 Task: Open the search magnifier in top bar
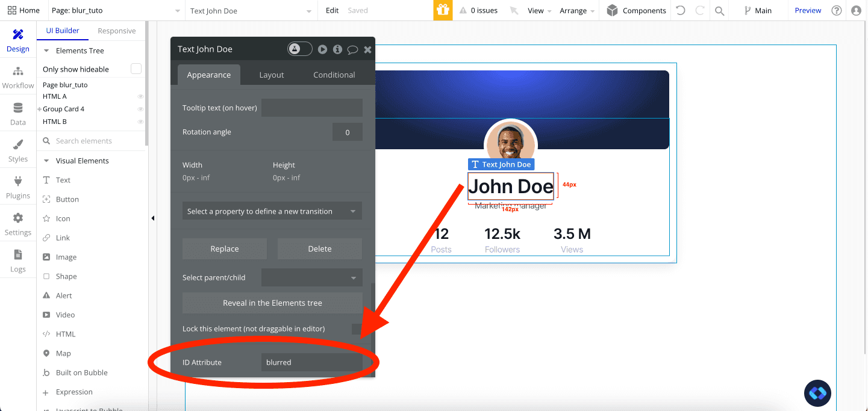coord(719,10)
